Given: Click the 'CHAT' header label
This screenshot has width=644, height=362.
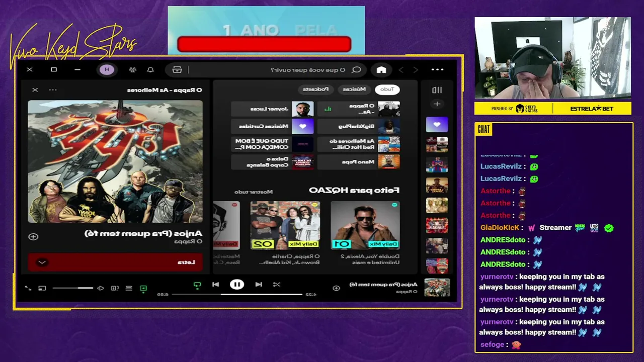Looking at the screenshot, I should coord(484,130).
